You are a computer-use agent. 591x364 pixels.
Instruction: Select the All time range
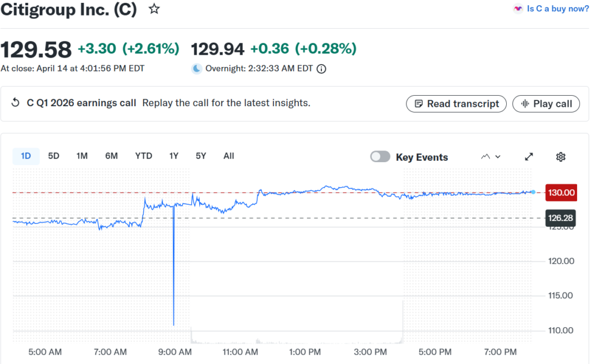pos(229,156)
